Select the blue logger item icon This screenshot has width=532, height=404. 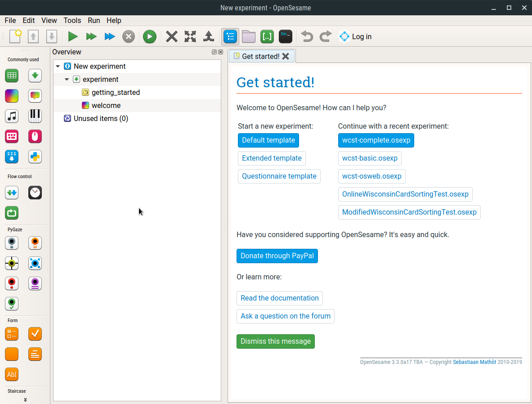[12, 157]
